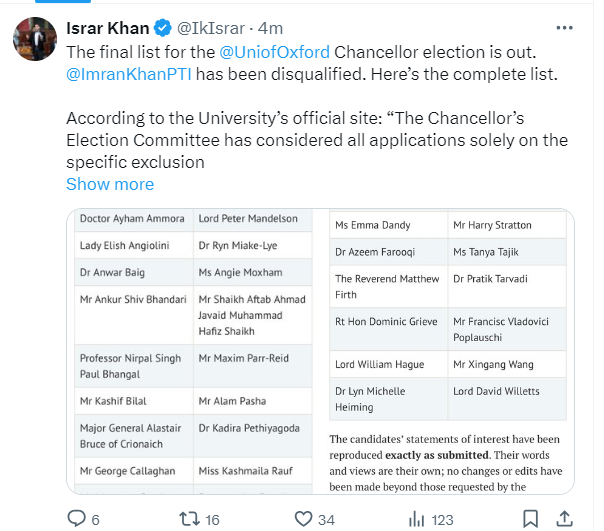Bookmark this tweet
The image size is (604, 531).
click(531, 518)
